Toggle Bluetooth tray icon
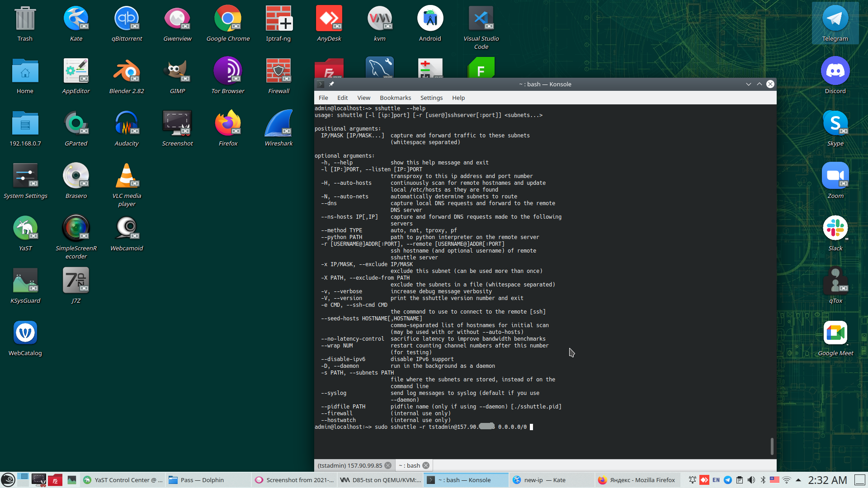868x488 pixels. [x=763, y=480]
